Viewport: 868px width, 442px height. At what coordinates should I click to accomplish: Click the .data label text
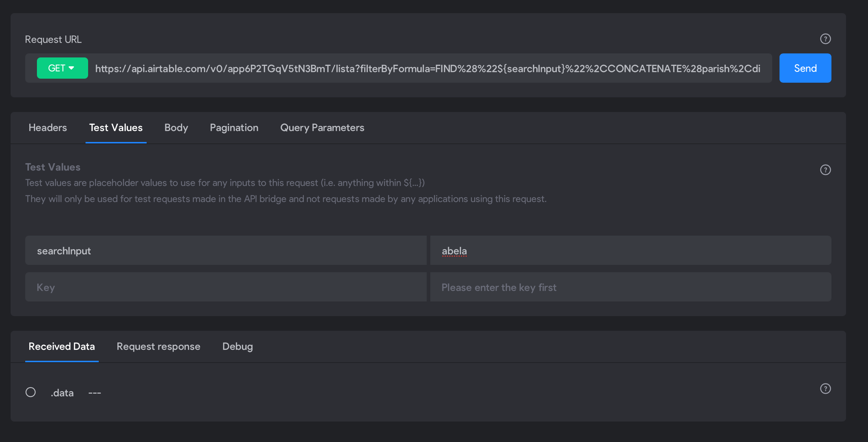[62, 393]
